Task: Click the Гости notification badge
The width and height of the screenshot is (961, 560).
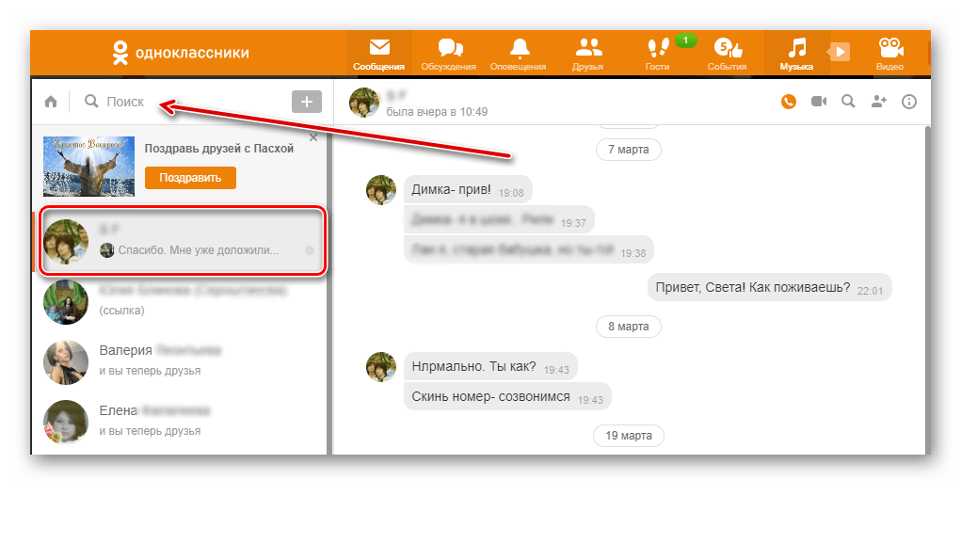Action: pos(686,40)
